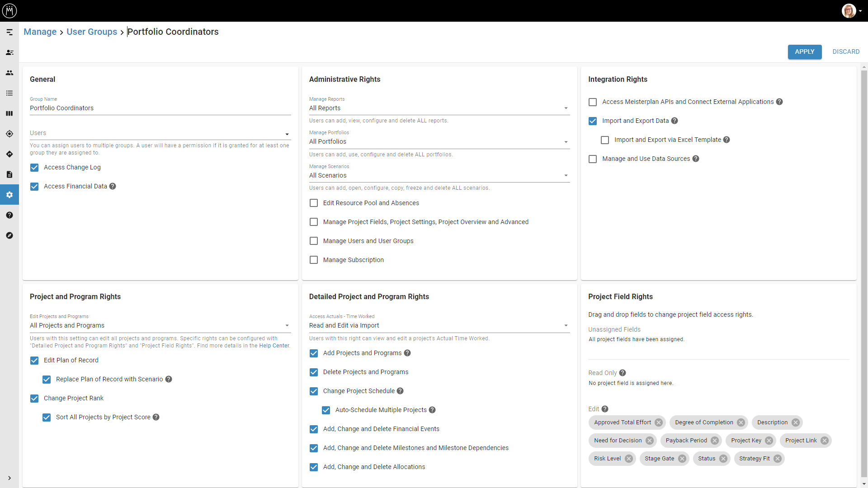This screenshot has width=868, height=488.
Task: Click the APPLY button
Action: (804, 52)
